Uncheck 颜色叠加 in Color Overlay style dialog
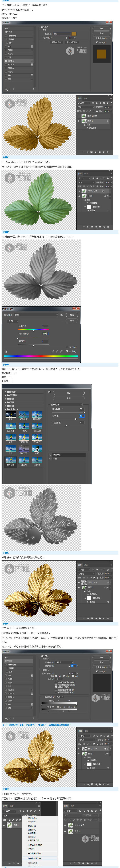This screenshot has height=868, width=120. 6,61
